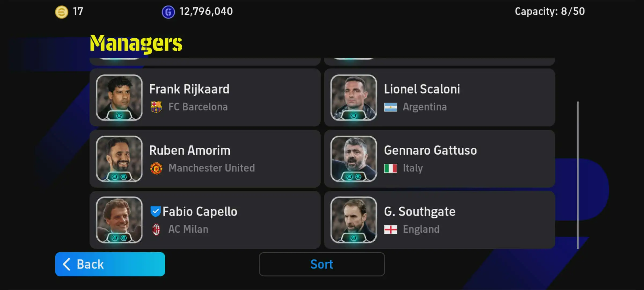Click the Italy flag icon
Screen dimensions: 644x290
click(390, 168)
